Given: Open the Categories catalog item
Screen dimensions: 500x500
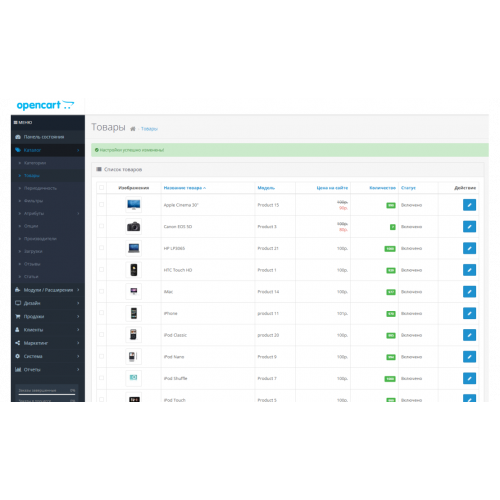Looking at the screenshot, I should pyautogui.click(x=35, y=163).
